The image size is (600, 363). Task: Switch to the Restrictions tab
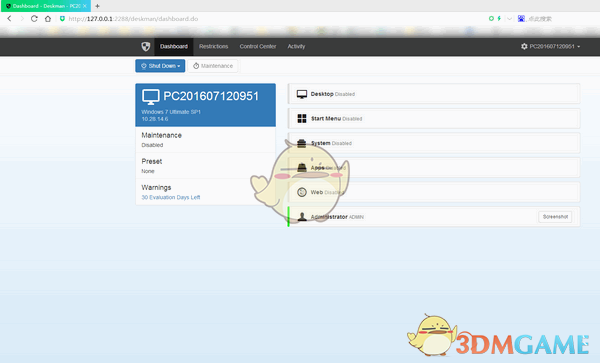click(x=214, y=46)
